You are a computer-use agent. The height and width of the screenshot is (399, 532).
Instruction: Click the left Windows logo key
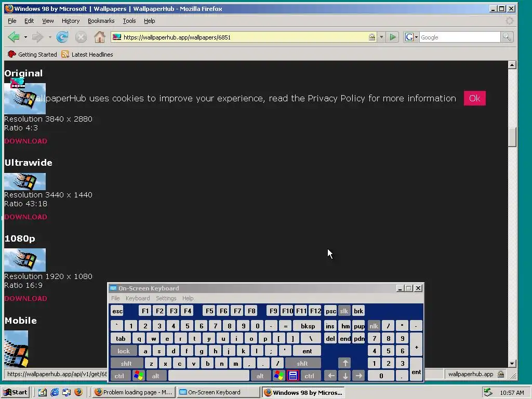pos(138,376)
